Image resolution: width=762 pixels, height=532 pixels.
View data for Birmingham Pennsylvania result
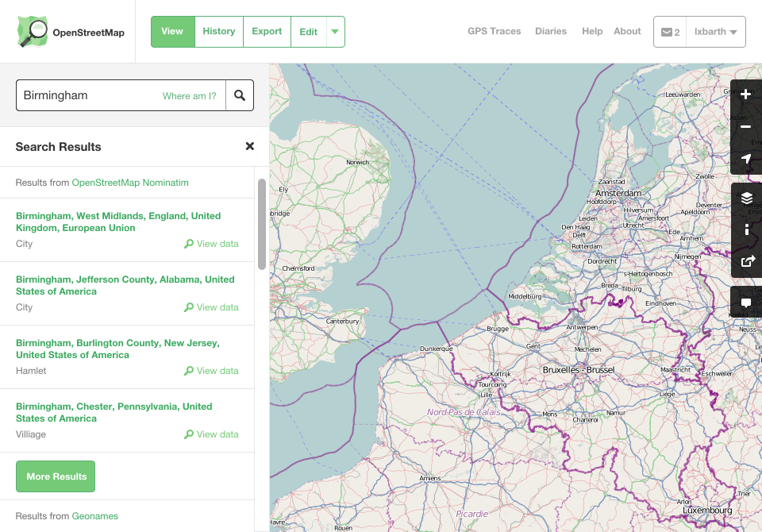(211, 434)
